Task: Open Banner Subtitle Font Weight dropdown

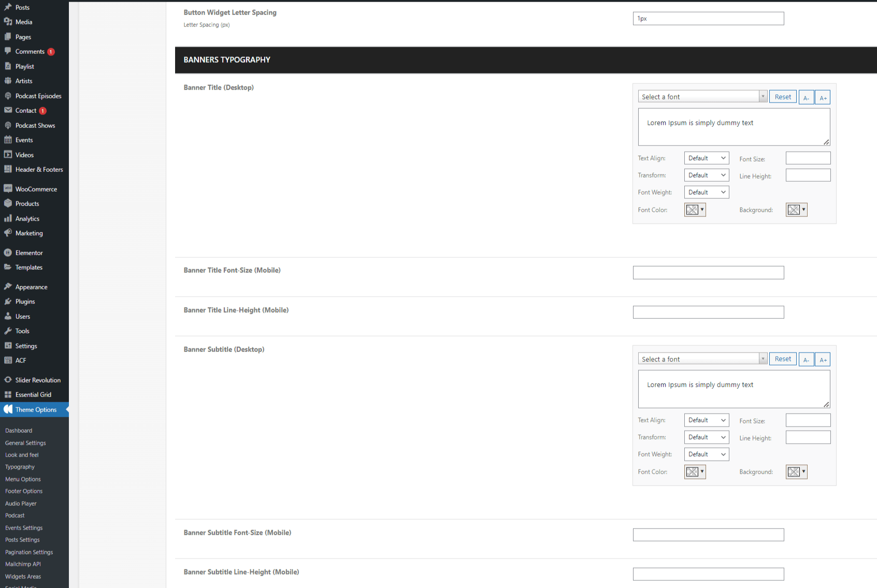Action: click(x=706, y=454)
